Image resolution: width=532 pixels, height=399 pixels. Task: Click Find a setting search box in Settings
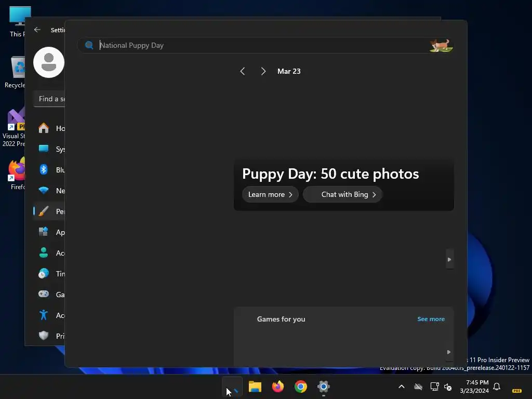point(49,99)
